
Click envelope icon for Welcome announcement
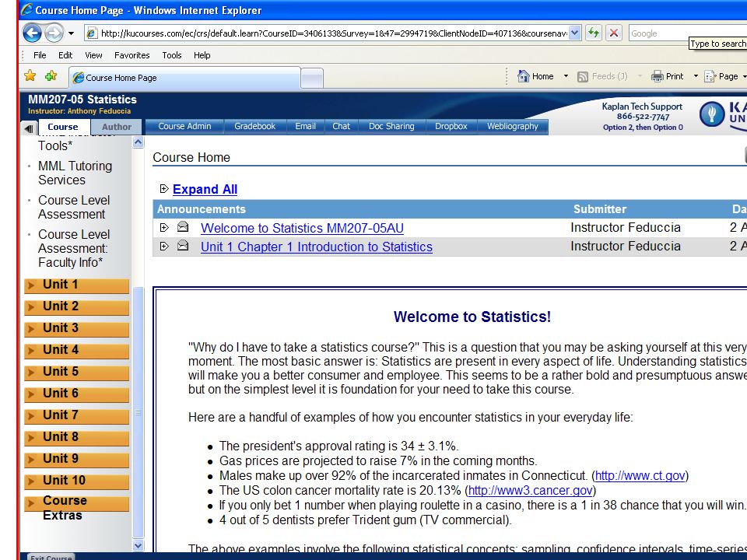coord(183,227)
